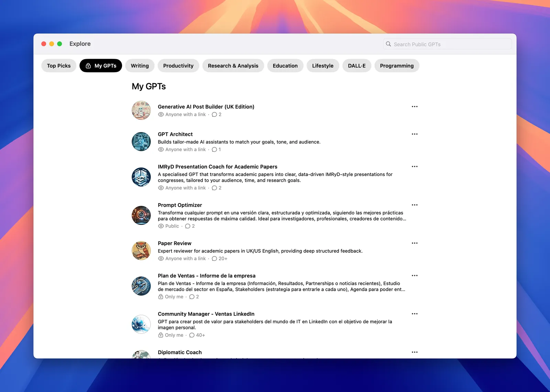Click the 'Anyone with a link' text under Paper Review

pos(186,259)
